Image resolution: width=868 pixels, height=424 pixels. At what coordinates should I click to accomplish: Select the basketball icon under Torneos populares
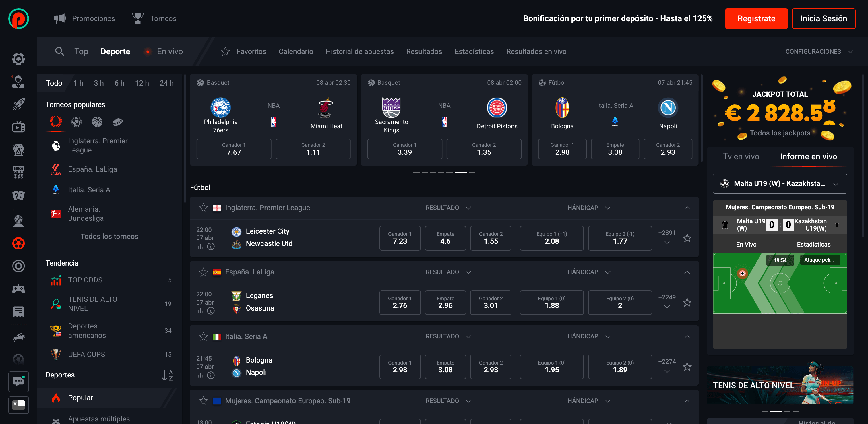click(x=97, y=122)
